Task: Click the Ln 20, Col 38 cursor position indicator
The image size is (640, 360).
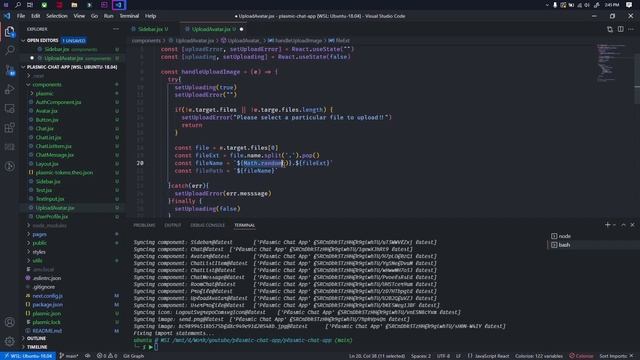Action: tap(377, 356)
